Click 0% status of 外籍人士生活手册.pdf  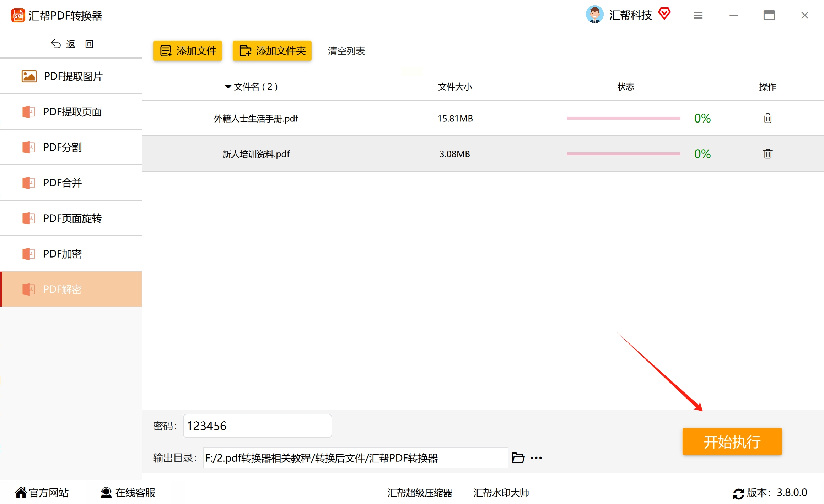tap(702, 118)
